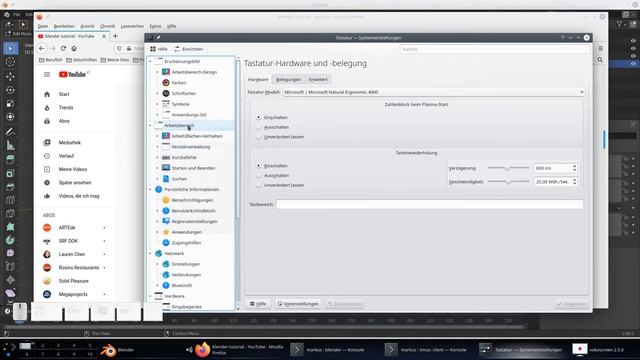Click the Voreinstellungen button
The image size is (640, 360).
pyautogui.click(x=298, y=304)
